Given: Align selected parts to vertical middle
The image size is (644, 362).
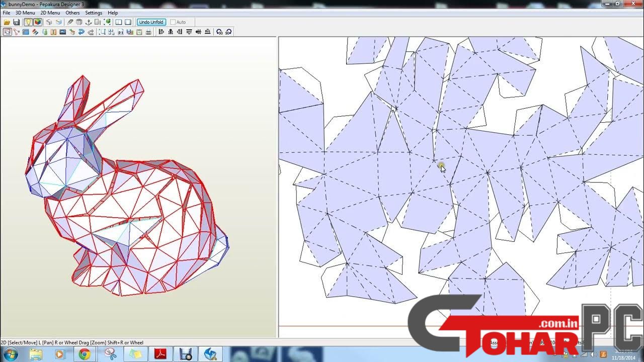Looking at the screenshot, I should click(198, 32).
